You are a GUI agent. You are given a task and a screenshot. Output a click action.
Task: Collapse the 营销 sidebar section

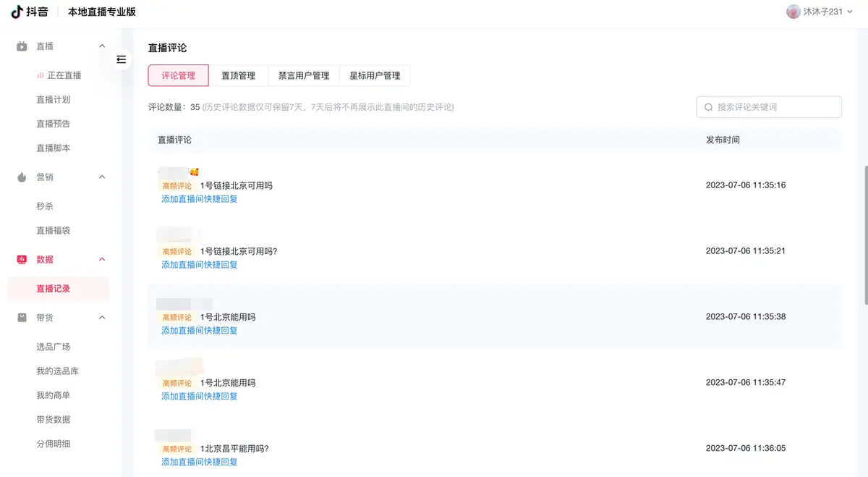tap(102, 177)
